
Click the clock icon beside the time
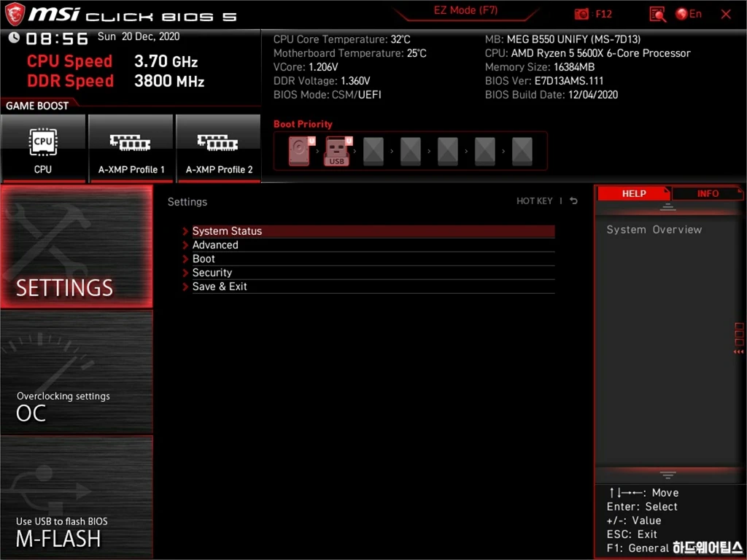click(x=14, y=37)
